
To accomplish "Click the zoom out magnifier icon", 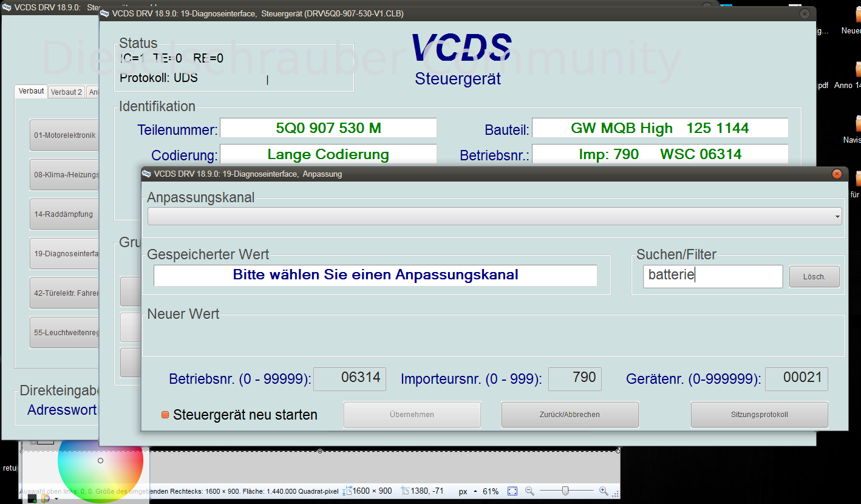I will [529, 491].
